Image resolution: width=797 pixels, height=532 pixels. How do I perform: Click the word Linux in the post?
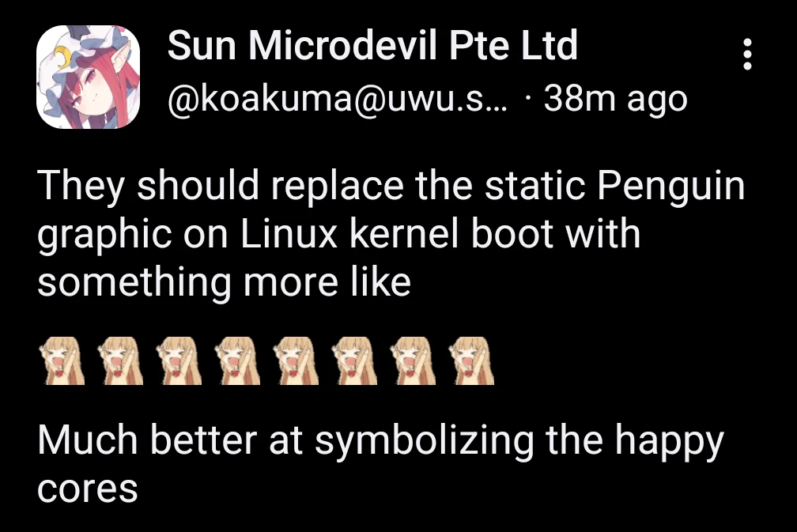click(x=289, y=234)
